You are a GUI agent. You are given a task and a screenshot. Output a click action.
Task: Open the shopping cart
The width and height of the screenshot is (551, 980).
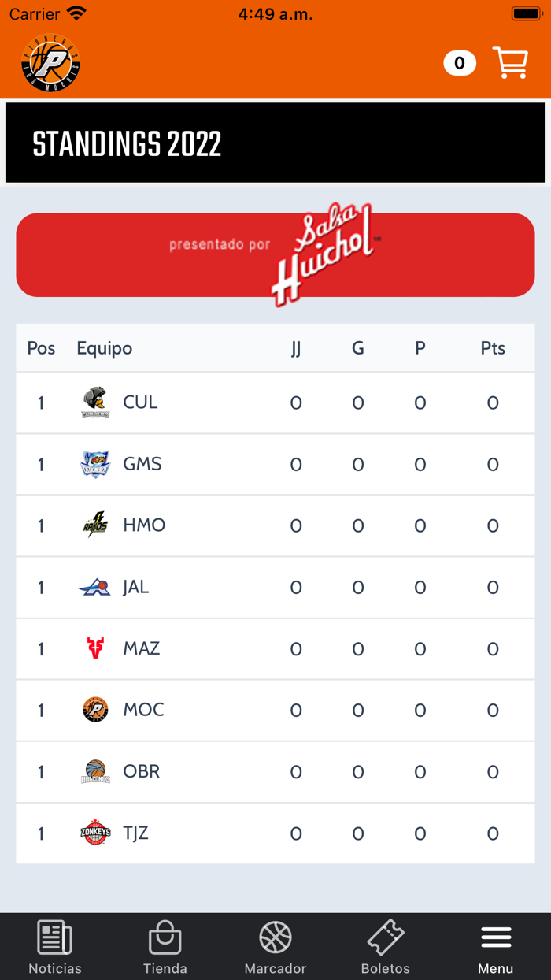point(510,63)
